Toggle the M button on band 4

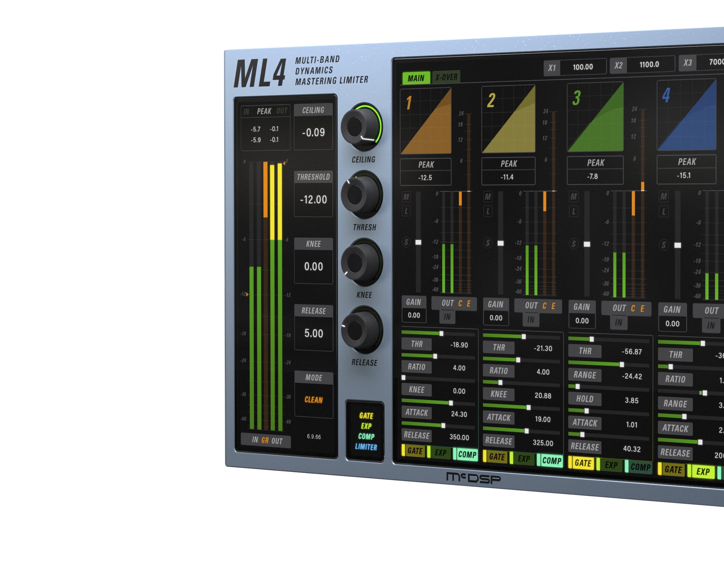(x=664, y=196)
